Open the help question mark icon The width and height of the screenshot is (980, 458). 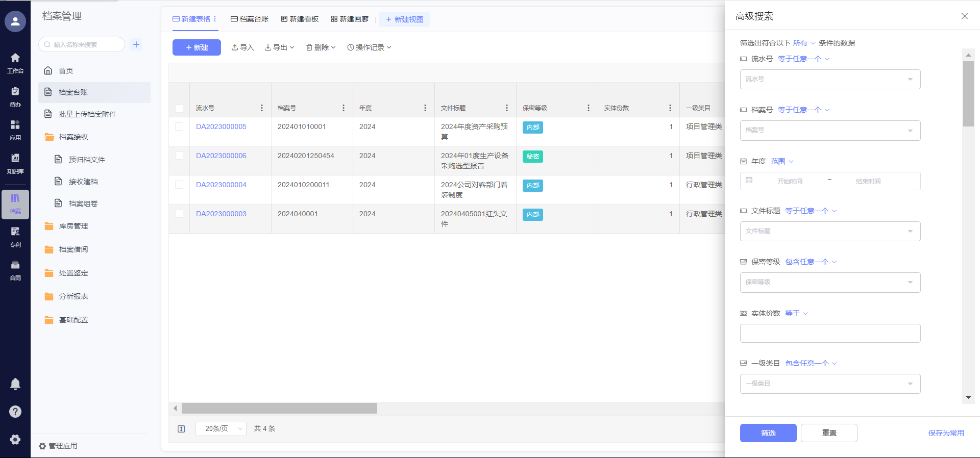tap(15, 412)
